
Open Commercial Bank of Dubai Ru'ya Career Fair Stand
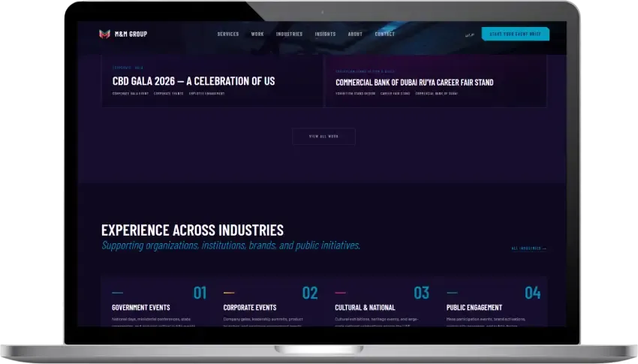(414, 83)
